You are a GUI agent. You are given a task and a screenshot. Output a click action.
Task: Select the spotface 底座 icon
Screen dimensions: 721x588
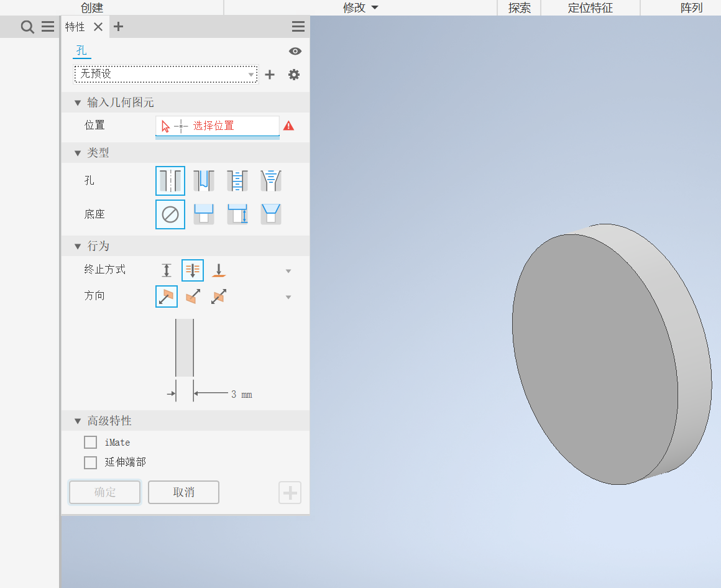[237, 214]
